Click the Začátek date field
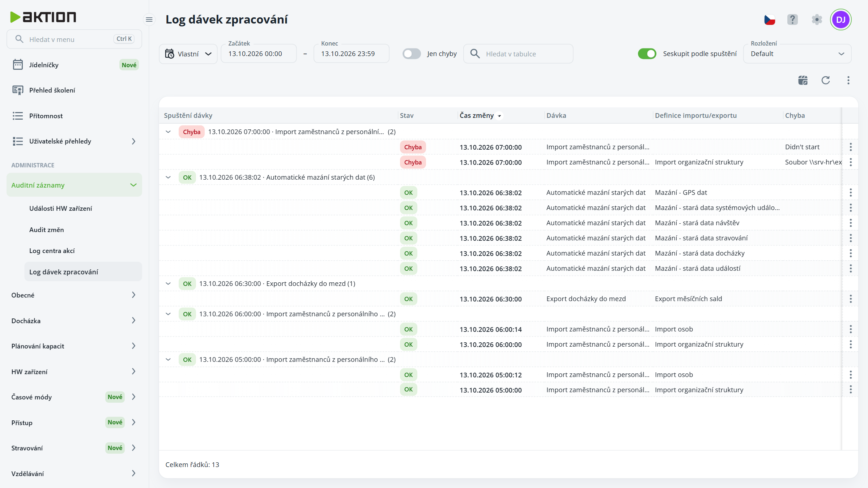The width and height of the screenshot is (868, 488). point(259,54)
